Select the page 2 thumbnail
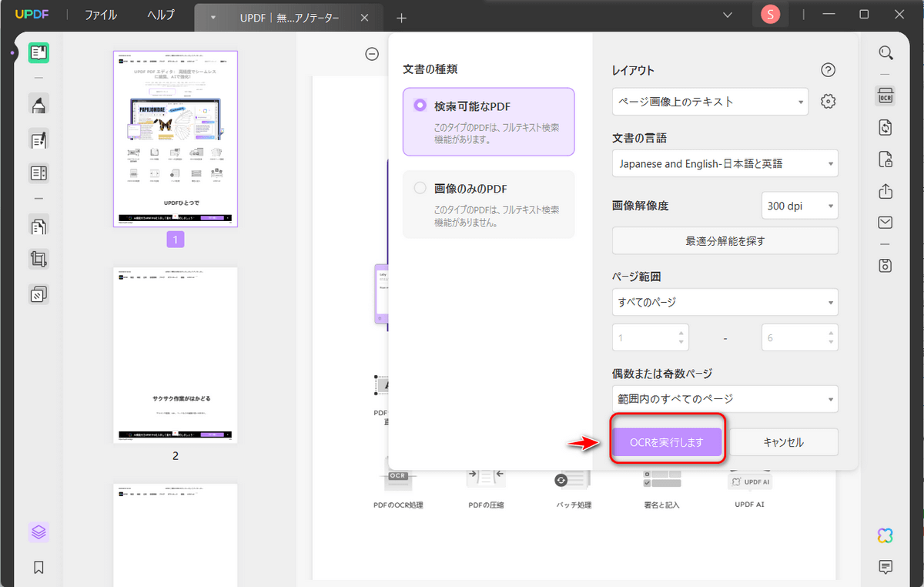Image resolution: width=924 pixels, height=587 pixels. click(175, 354)
